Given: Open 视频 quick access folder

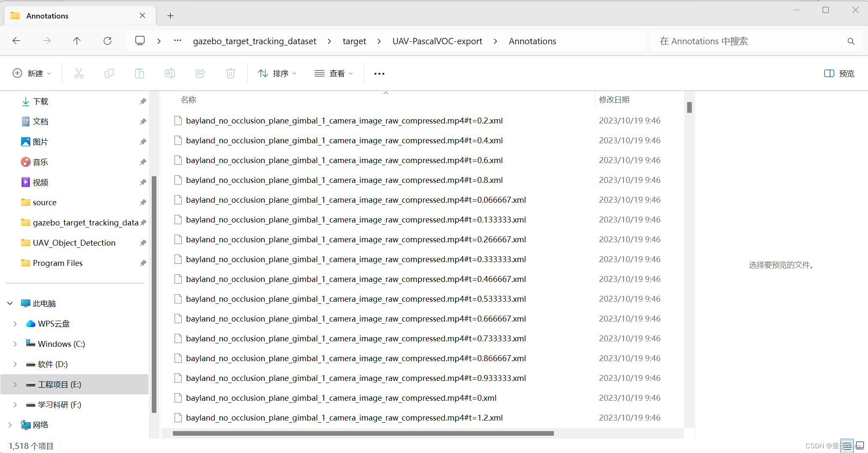Looking at the screenshot, I should [40, 182].
